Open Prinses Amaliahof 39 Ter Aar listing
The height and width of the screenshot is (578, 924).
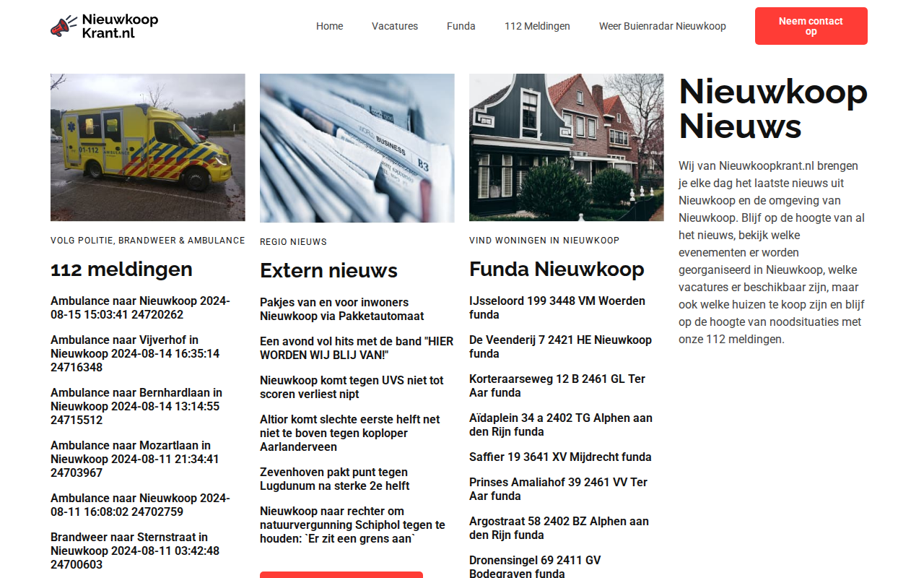[x=559, y=489]
